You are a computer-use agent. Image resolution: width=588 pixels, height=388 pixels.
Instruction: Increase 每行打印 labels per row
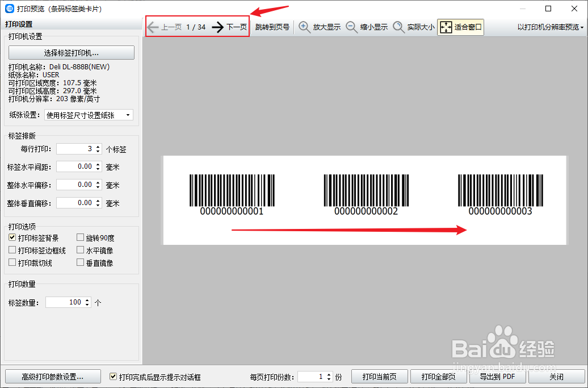pyautogui.click(x=98, y=147)
